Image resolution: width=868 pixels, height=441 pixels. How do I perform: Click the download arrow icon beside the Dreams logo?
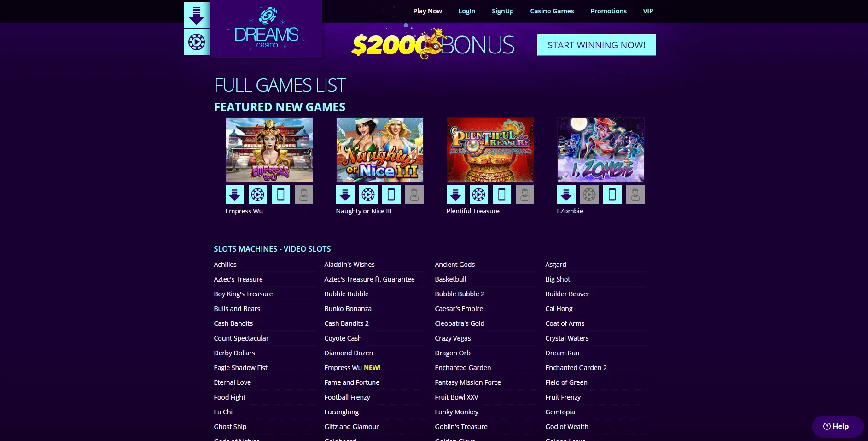[x=197, y=15]
